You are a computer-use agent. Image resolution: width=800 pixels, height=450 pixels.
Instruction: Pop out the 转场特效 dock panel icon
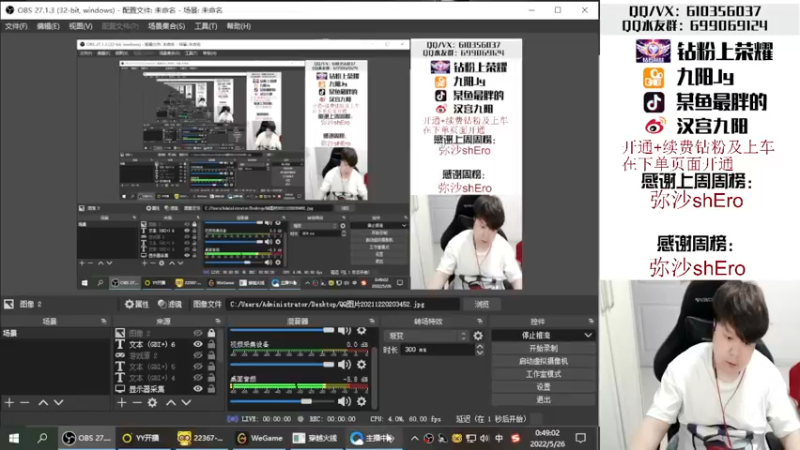point(480,321)
